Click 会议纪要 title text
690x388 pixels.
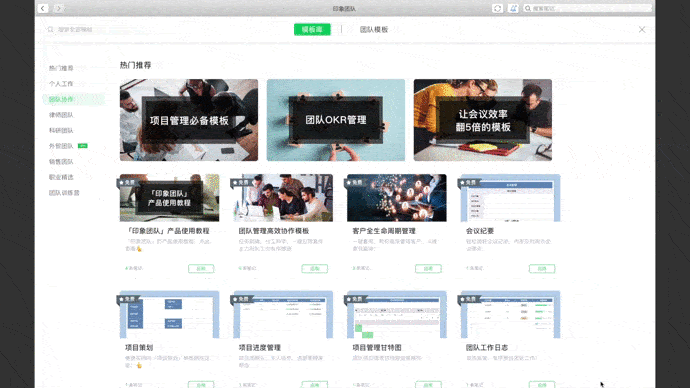(480, 231)
